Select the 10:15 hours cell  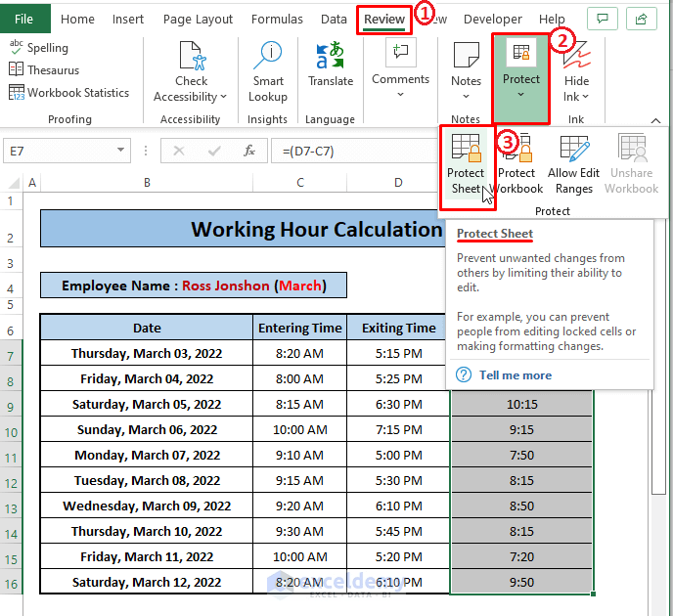[x=522, y=404]
